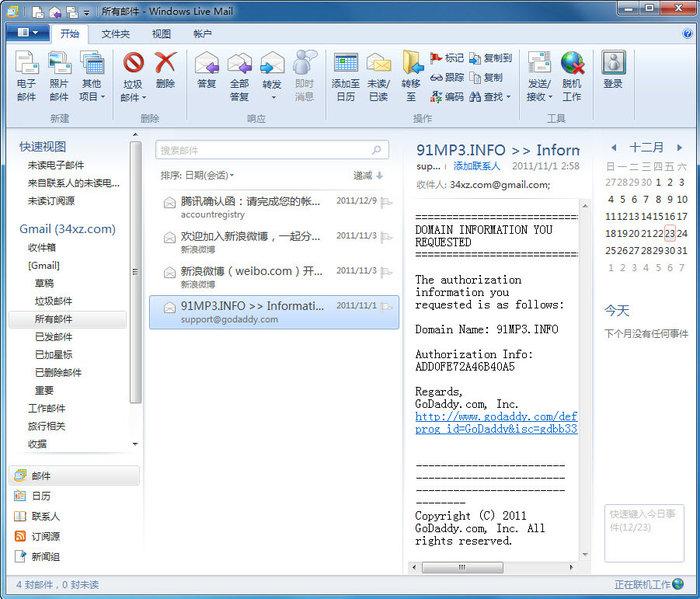Toggle the 递减 descending sort order
The image size is (700, 599).
pyautogui.click(x=368, y=175)
